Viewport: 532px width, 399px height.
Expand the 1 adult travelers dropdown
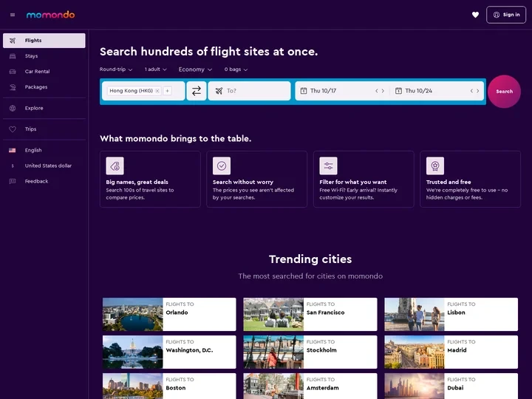click(x=156, y=69)
